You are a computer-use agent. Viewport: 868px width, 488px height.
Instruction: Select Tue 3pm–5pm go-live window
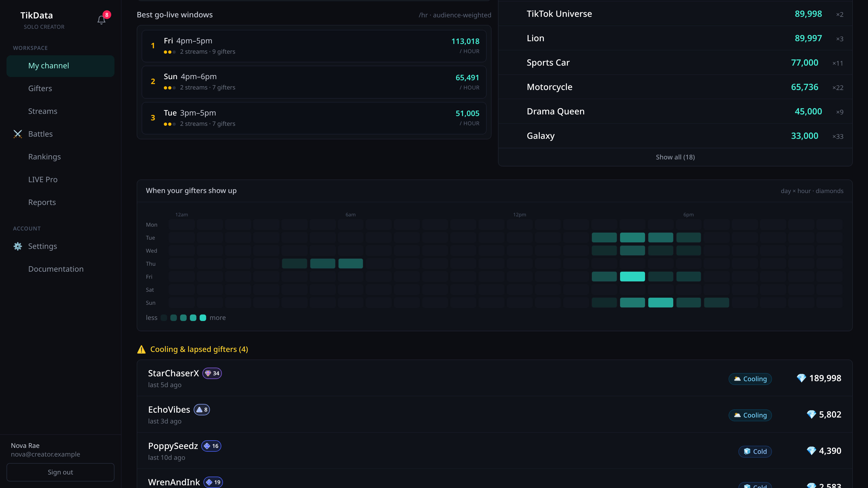[314, 118]
